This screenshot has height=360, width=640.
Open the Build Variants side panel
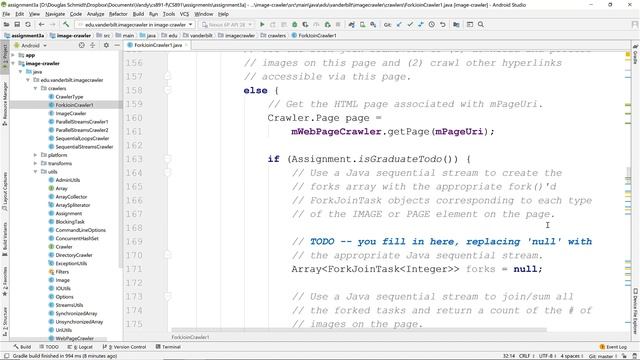(4, 239)
